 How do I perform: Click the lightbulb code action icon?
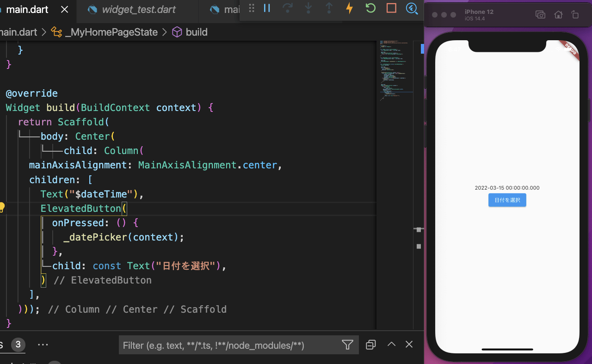tap(2, 207)
